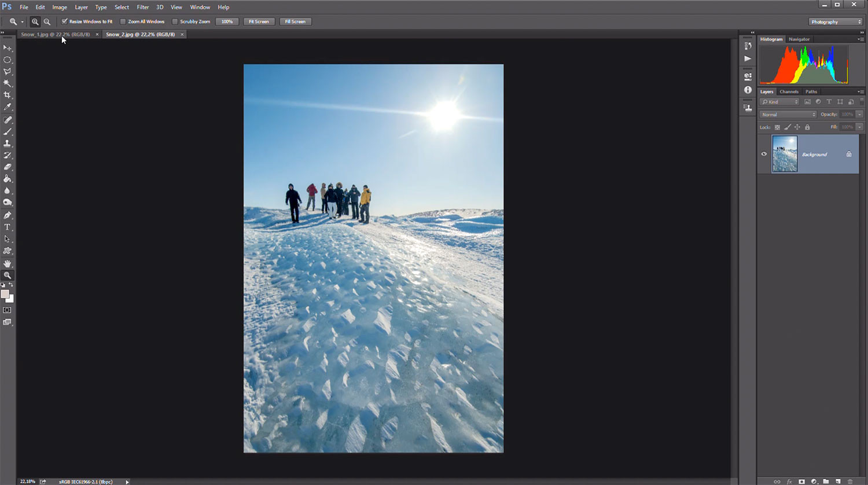Click the foreground color swatch

click(x=5, y=294)
